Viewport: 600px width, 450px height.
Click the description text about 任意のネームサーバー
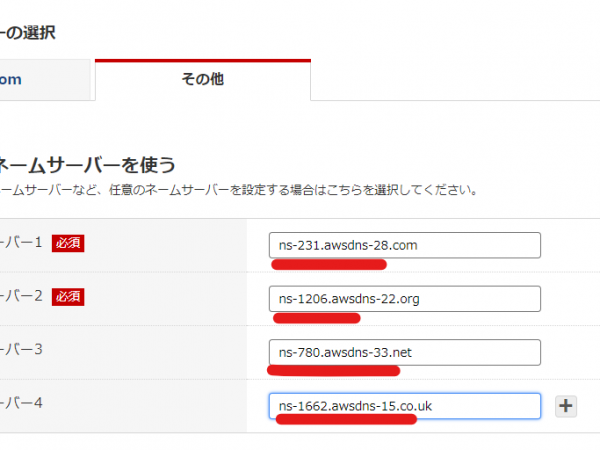click(238, 190)
